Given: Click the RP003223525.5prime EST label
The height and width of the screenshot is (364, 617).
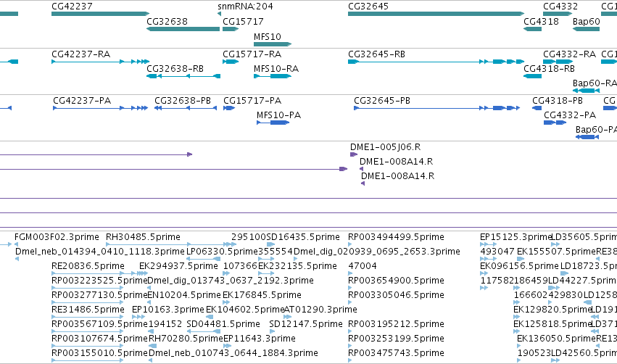Looking at the screenshot, I should click(99, 280).
